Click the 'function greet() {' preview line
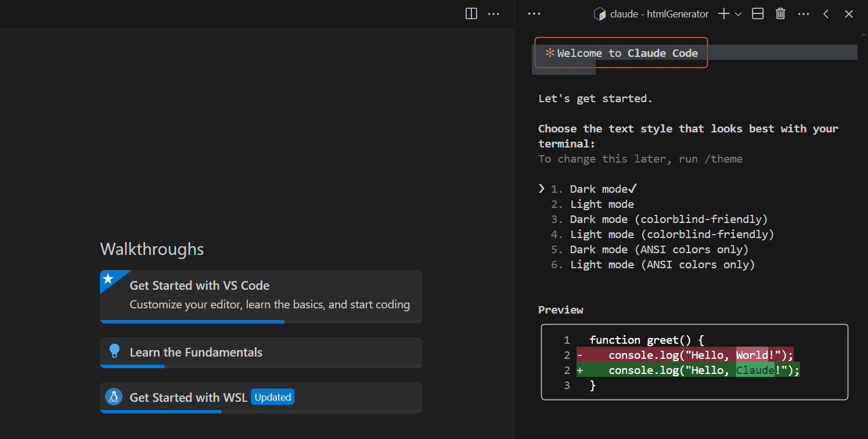The height and width of the screenshot is (439, 868). (646, 340)
